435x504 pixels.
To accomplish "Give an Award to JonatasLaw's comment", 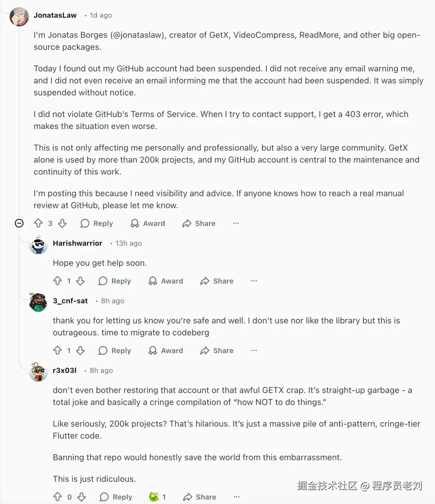I will (x=148, y=223).
